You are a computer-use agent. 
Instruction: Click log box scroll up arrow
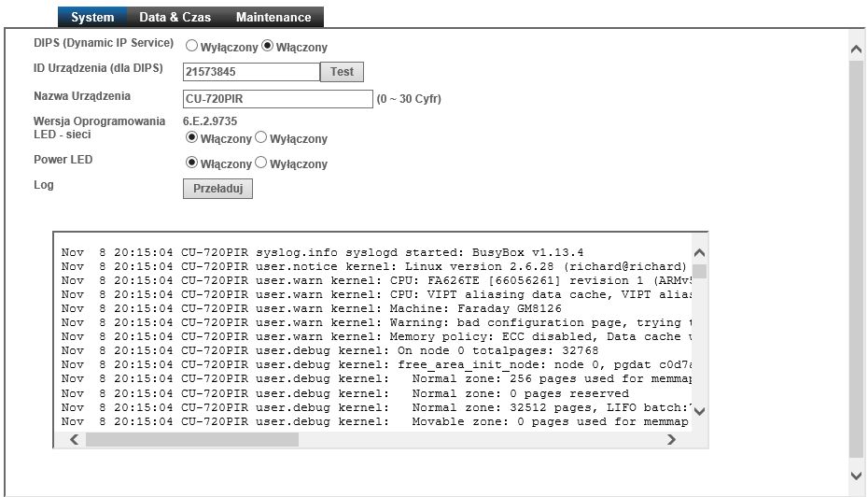coord(700,252)
